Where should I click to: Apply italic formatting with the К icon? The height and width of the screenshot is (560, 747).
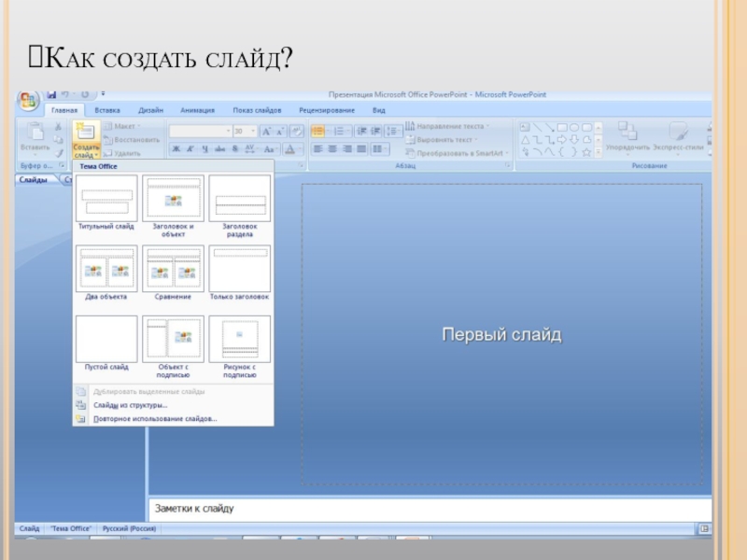tap(190, 148)
